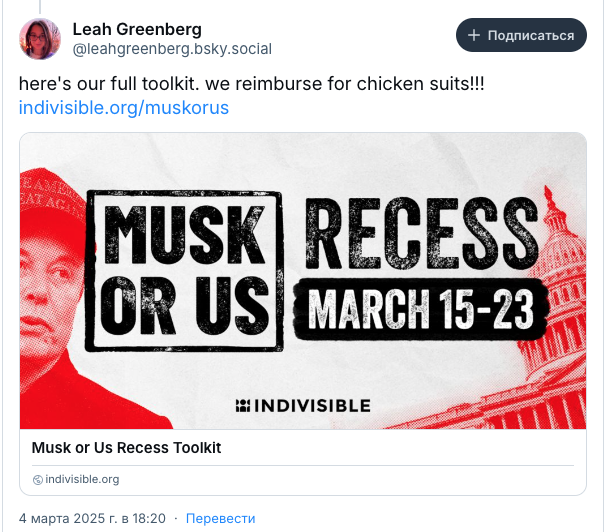Screen dimensions: 606x532
Task: Click the MARCH 15-23 banner in the image
Action: coord(420,309)
